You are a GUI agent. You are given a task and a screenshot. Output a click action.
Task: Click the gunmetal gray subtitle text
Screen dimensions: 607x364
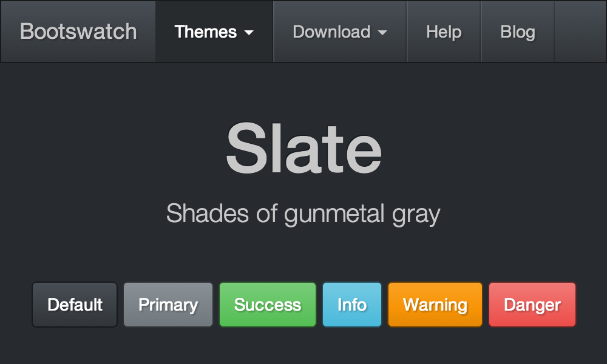point(303,214)
